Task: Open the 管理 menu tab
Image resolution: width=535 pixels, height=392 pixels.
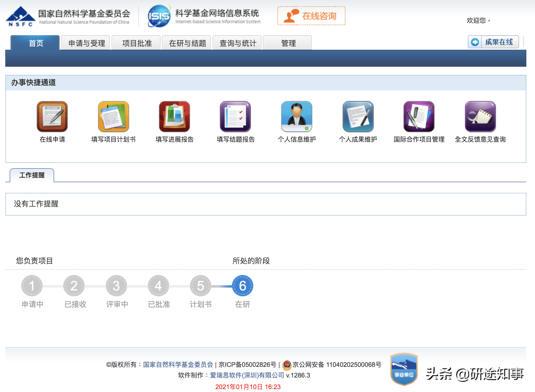Action: click(x=288, y=43)
